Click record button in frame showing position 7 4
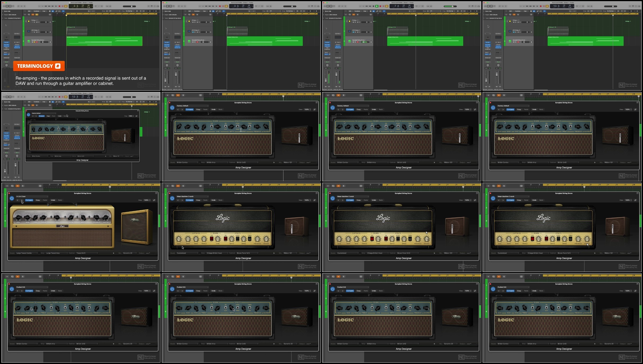The height and width of the screenshot is (364, 643). click(x=380, y=6)
